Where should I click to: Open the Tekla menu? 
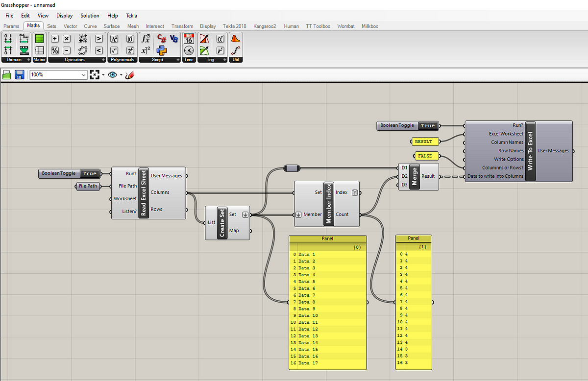131,16
